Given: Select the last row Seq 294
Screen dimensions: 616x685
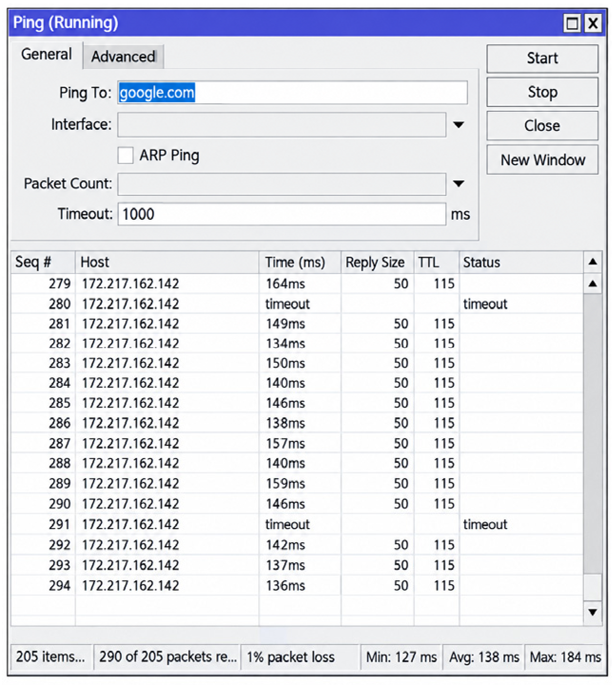Looking at the screenshot, I should [x=297, y=586].
